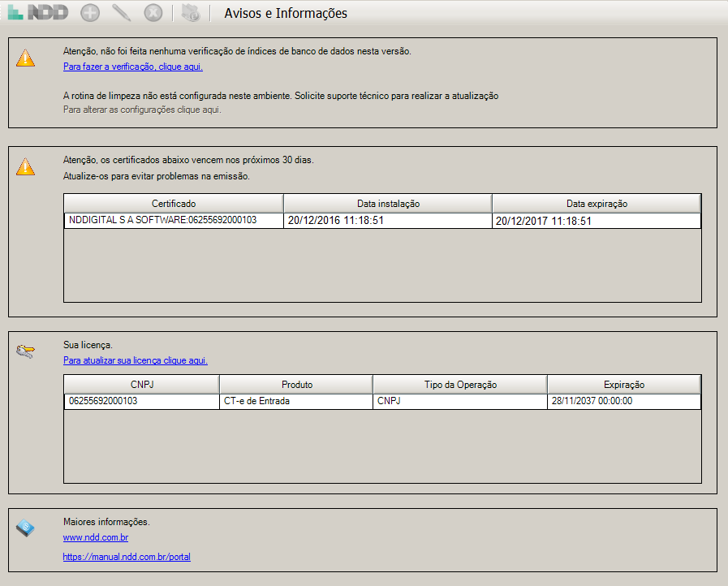
Task: Open the www.ndd.com.br website link
Action: 96,537
